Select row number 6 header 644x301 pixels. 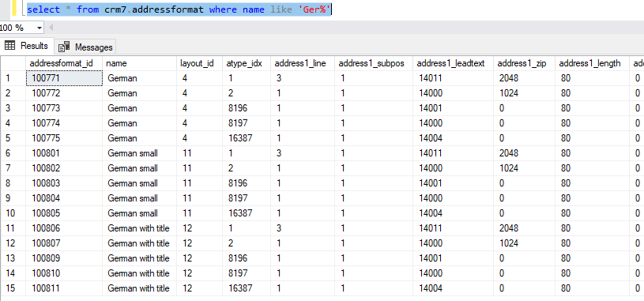click(x=13, y=153)
